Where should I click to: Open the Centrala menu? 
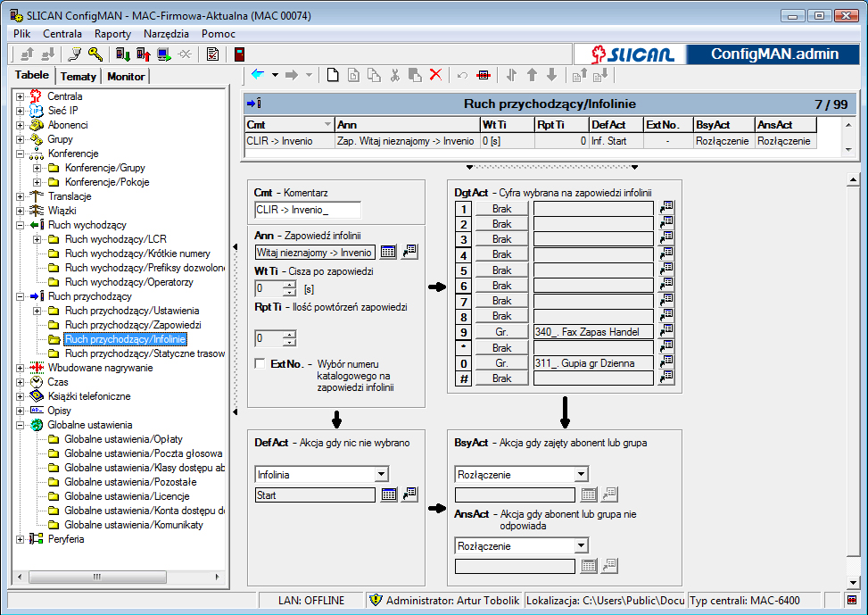(62, 34)
